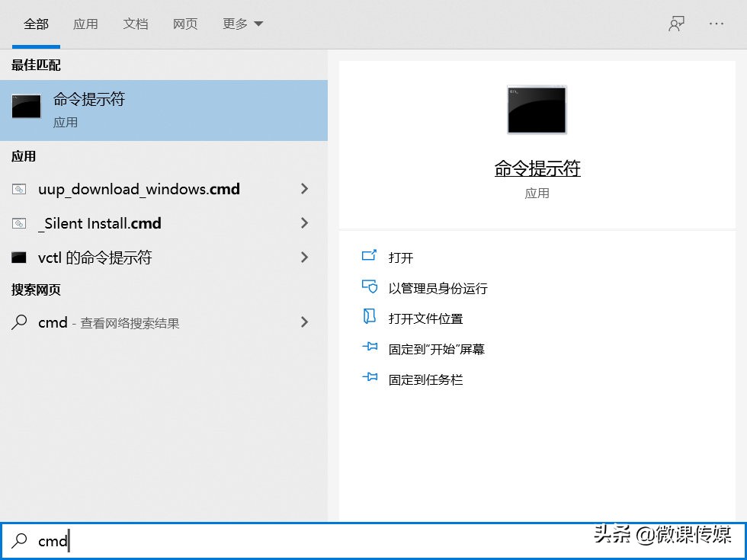Expand the chevron next to cmd web search

click(x=304, y=322)
